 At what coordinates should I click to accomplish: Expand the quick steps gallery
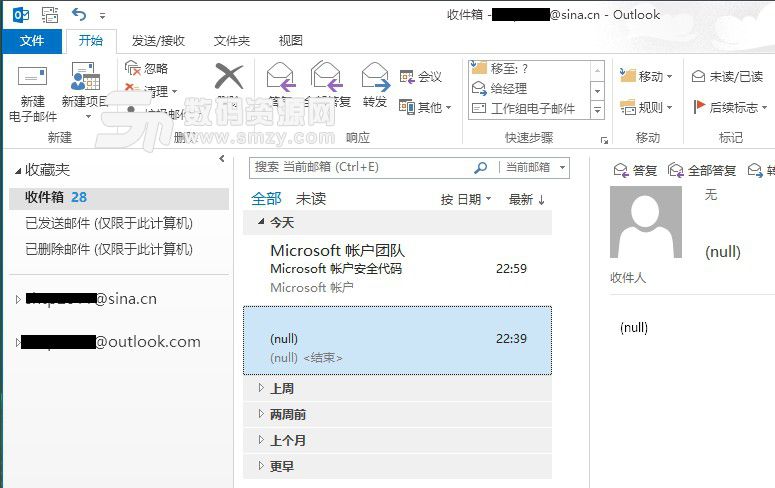coord(598,110)
